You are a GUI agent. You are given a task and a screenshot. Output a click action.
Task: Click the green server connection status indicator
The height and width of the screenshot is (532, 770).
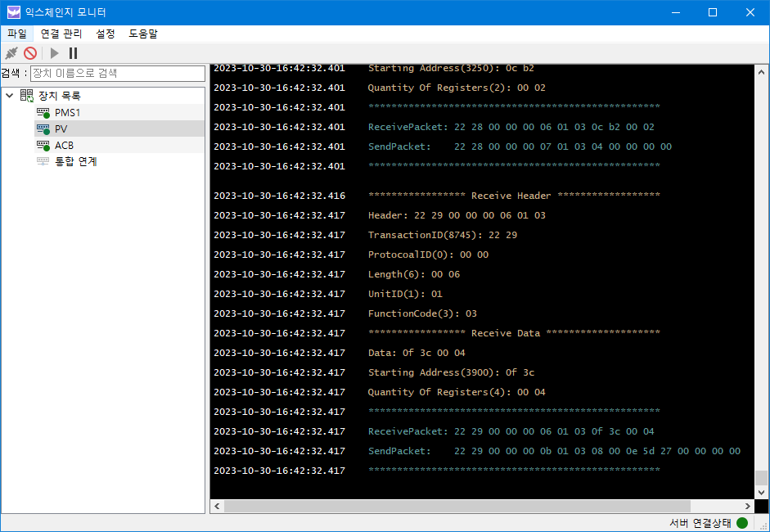tap(742, 523)
